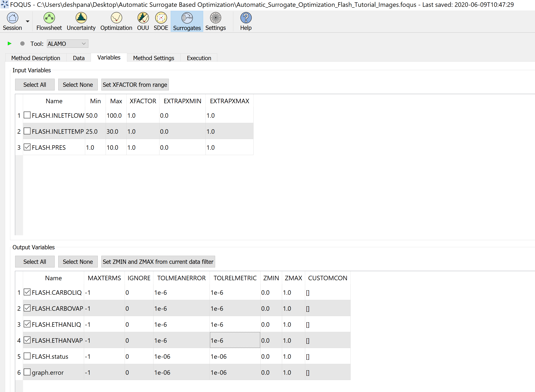
Task: Uncheck the FLASH.PRES input variable
Action: point(27,147)
